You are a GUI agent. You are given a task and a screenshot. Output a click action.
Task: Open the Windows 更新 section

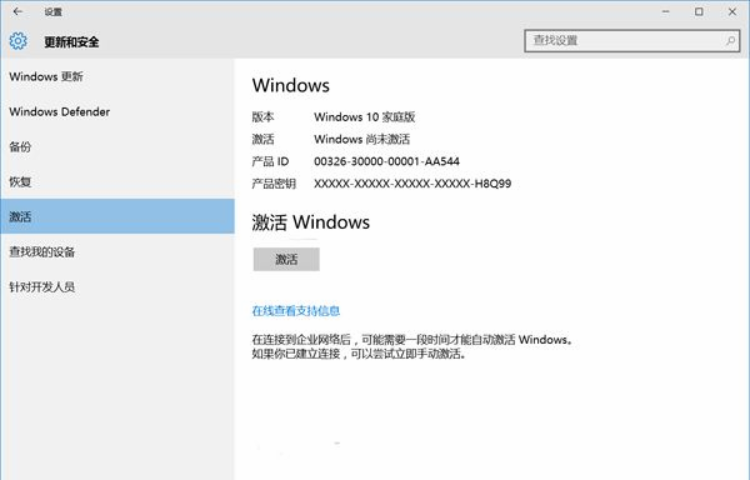[46, 77]
